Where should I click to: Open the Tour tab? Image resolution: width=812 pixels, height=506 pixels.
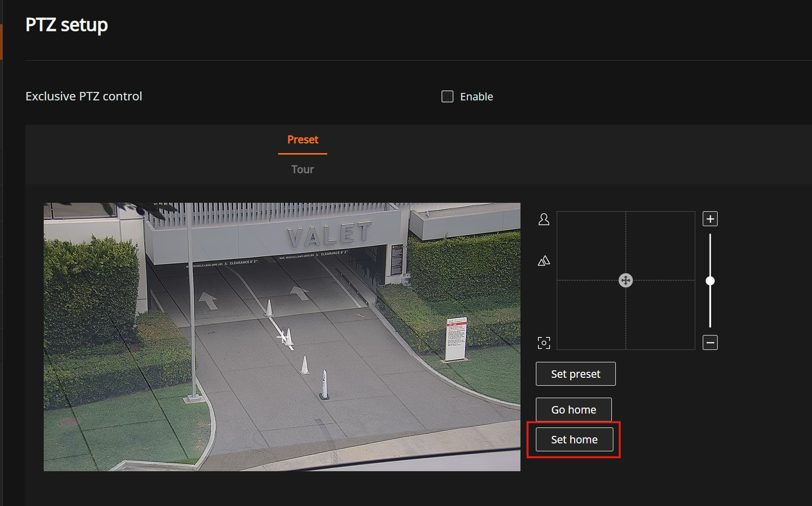coord(302,169)
